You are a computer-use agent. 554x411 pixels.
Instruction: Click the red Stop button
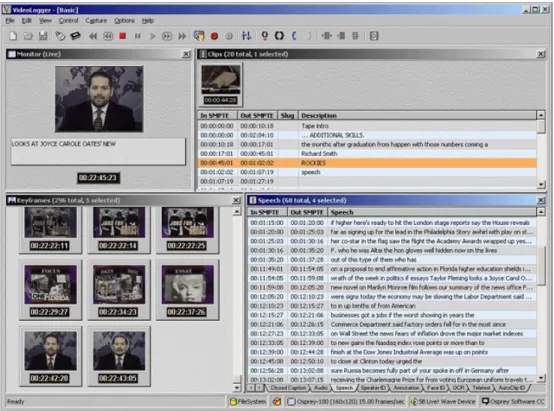[x=123, y=36]
